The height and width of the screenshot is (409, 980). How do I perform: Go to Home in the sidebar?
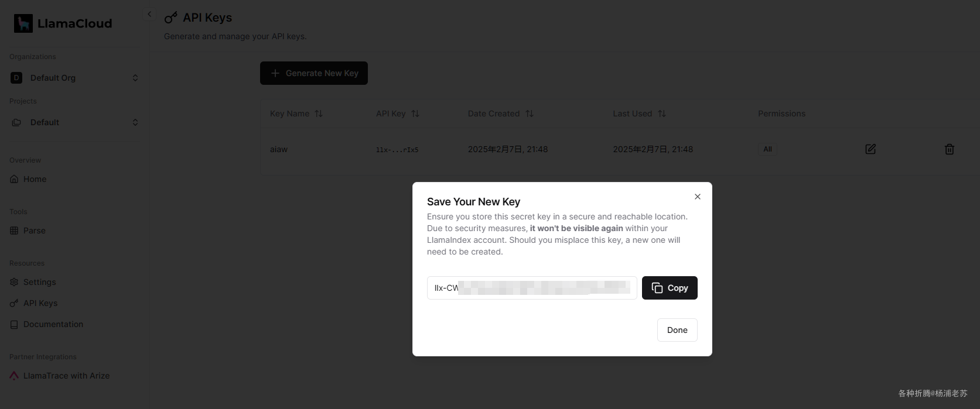click(35, 179)
